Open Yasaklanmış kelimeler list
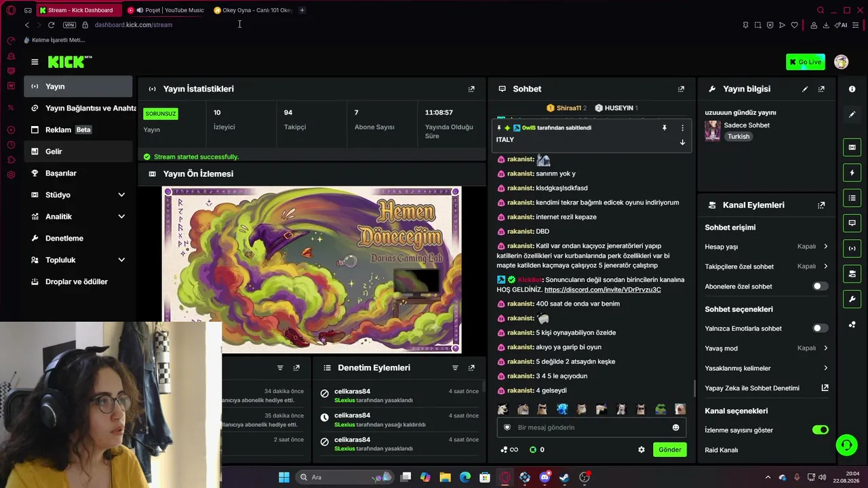The height and width of the screenshot is (488, 868). (x=766, y=368)
